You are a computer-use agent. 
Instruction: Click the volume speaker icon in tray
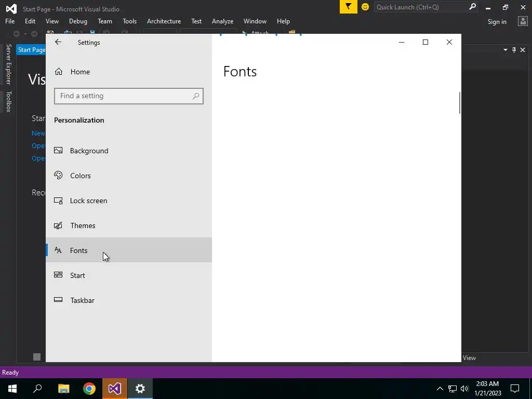(464, 389)
